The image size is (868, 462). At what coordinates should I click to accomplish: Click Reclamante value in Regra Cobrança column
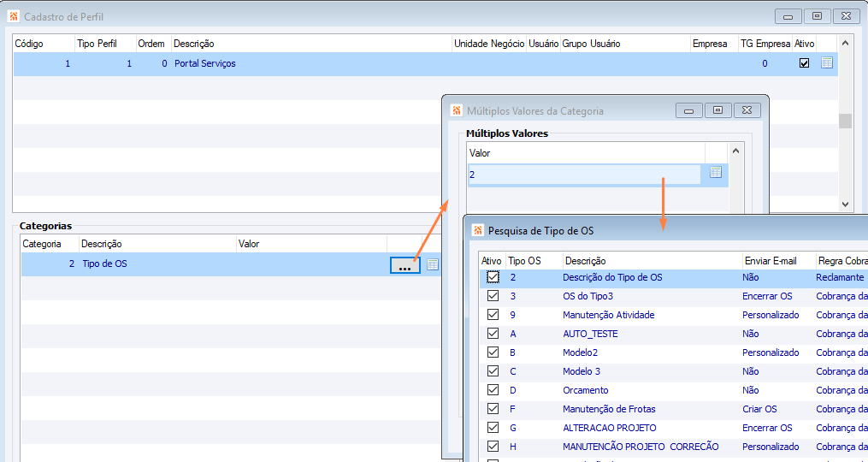[x=840, y=277]
